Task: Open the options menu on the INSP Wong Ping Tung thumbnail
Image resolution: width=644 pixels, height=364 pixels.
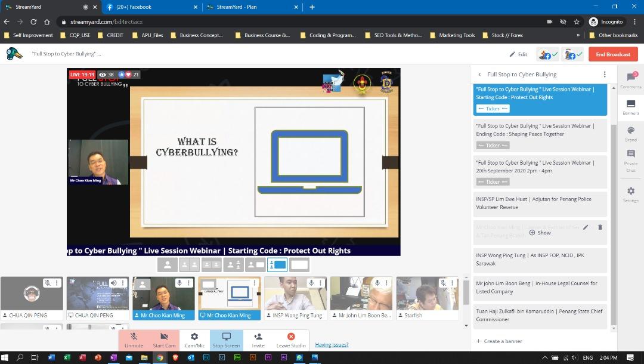Action: point(321,283)
